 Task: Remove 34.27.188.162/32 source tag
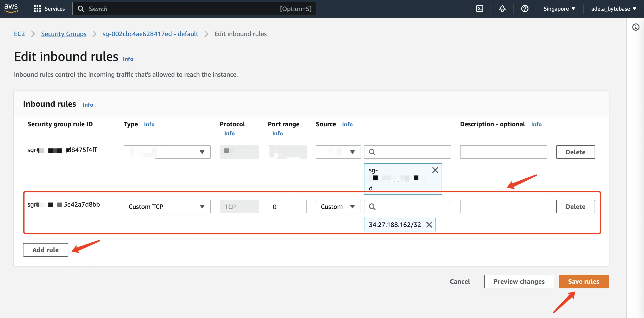[429, 225]
